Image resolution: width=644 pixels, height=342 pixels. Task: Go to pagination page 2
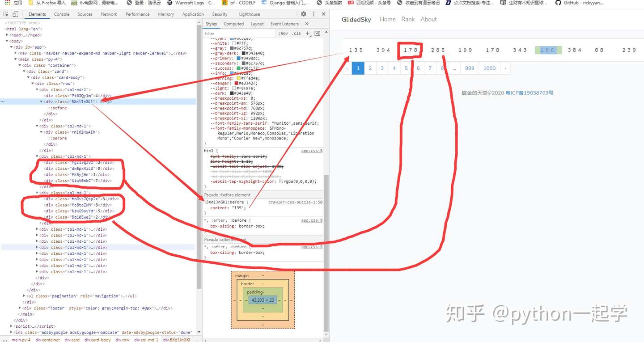(x=370, y=68)
